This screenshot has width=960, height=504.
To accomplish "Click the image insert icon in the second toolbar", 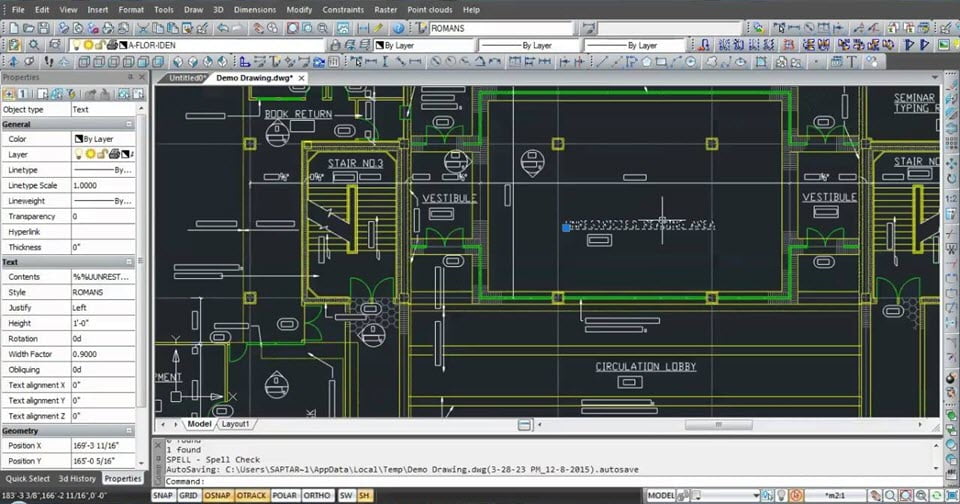I will 943,45.
